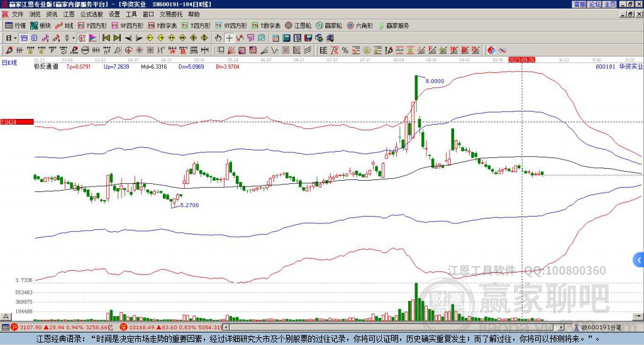This screenshot has height=345, width=644.
Task: Click the 8.0000 high price label
Action: click(x=435, y=81)
